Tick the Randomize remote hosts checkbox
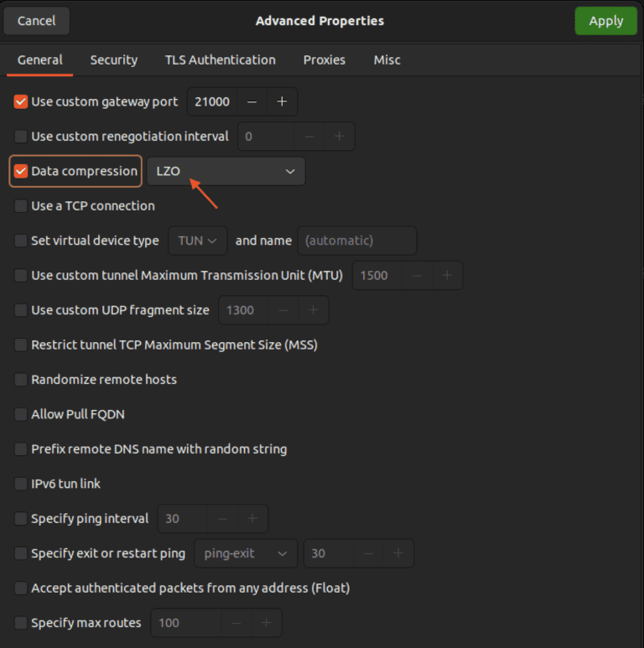 (21, 380)
